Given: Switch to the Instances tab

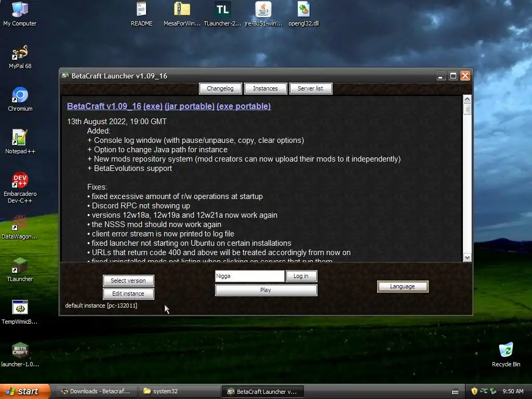Looking at the screenshot, I should pos(265,88).
